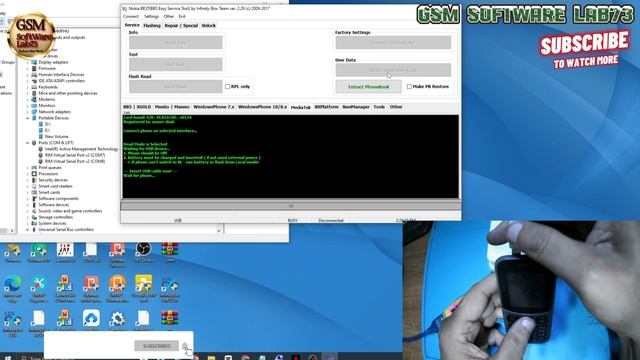Click the D:\ portable device icon
This screenshot has width=640, height=360.
[41, 124]
